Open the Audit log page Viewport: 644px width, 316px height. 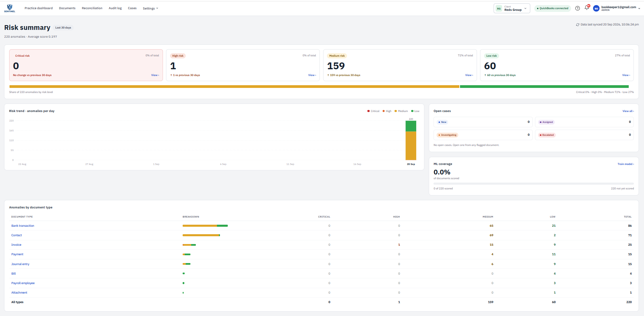(115, 8)
